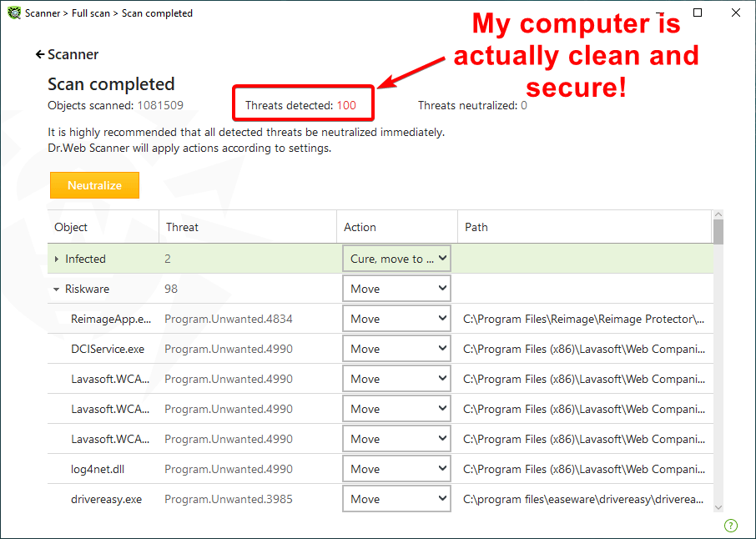Open the help question mark icon
The width and height of the screenshot is (756, 539).
pos(730,525)
